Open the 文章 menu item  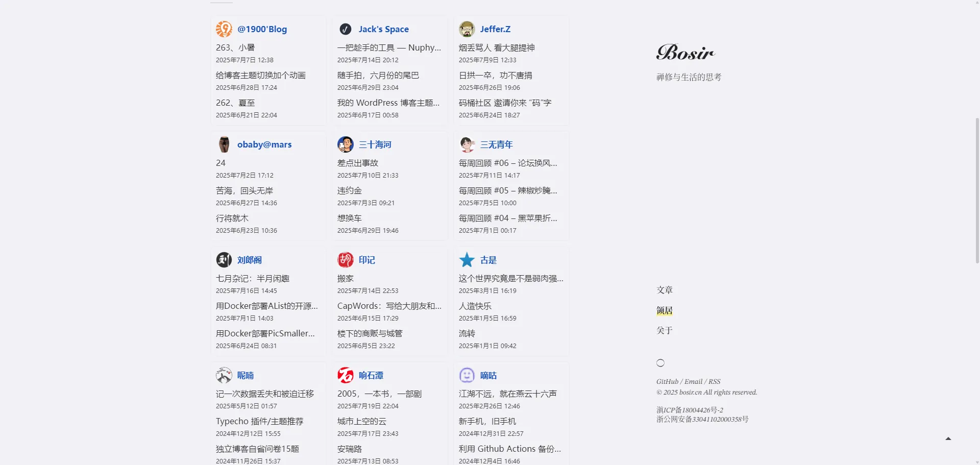[665, 290]
